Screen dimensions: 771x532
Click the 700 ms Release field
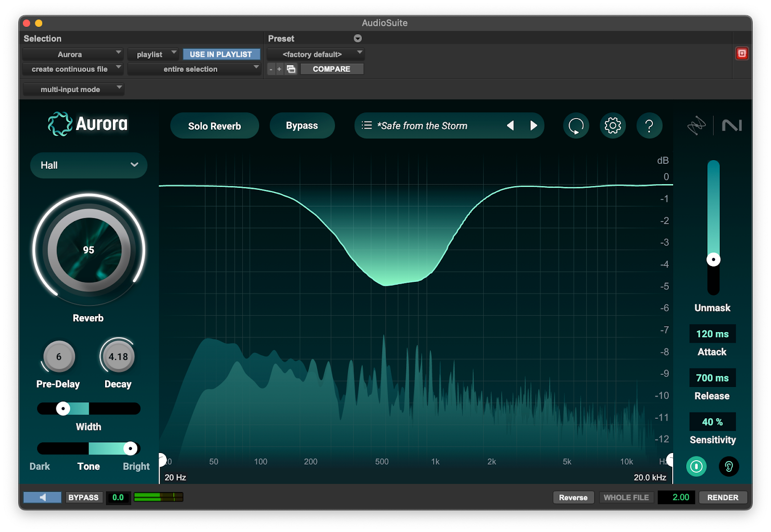pos(712,378)
